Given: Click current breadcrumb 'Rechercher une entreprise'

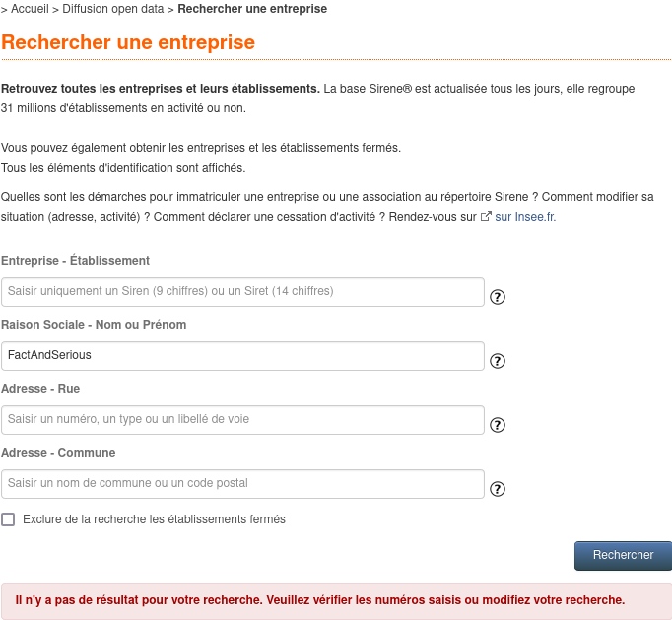Looking at the screenshot, I should (x=252, y=9).
